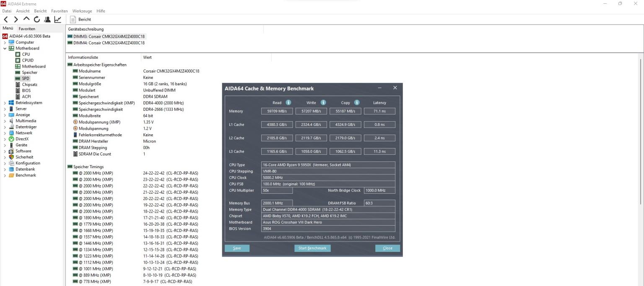The height and width of the screenshot is (286, 644).
Task: Select AIDA64 v6.60.5906 Beta root node
Action: click(x=29, y=36)
